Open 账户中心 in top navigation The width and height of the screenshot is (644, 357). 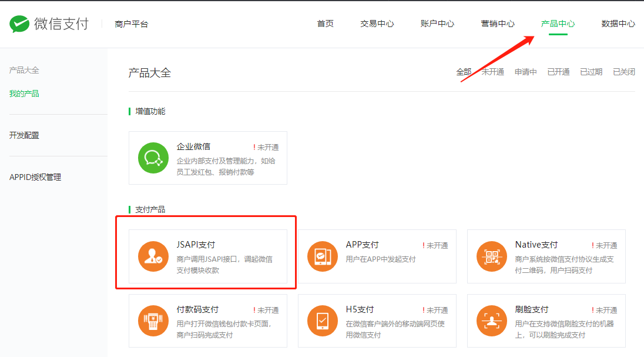(437, 24)
